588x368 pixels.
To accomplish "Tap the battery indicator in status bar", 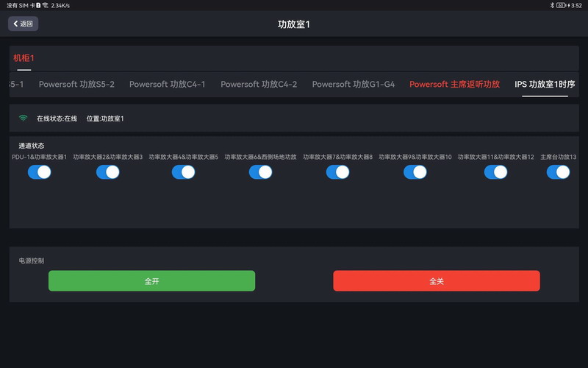I will point(562,5).
